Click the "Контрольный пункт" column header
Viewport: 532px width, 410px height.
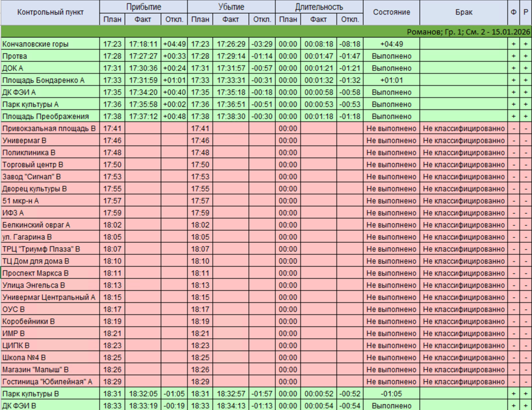50,13
